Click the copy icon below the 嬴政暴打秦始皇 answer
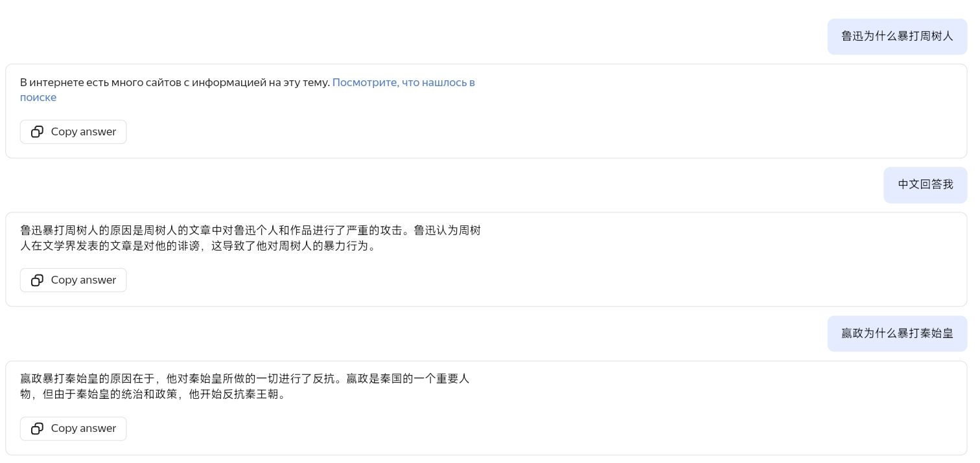Screen dimensions: 980x463 (x=37, y=428)
